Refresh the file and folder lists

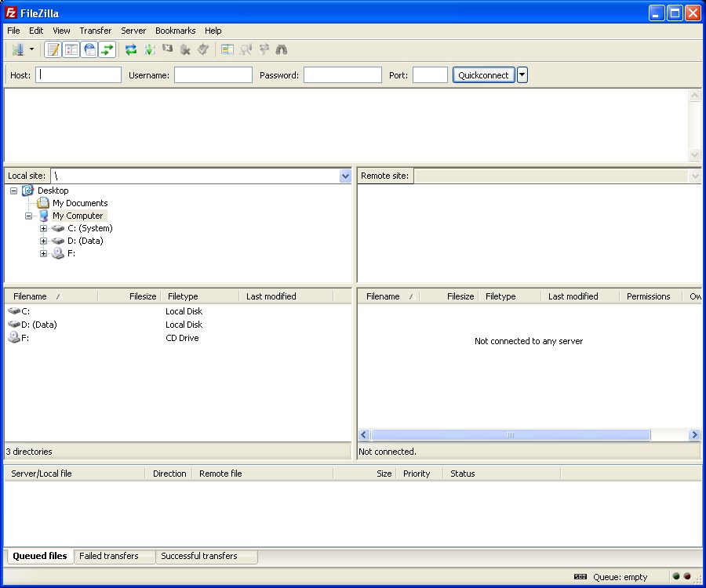(x=131, y=49)
